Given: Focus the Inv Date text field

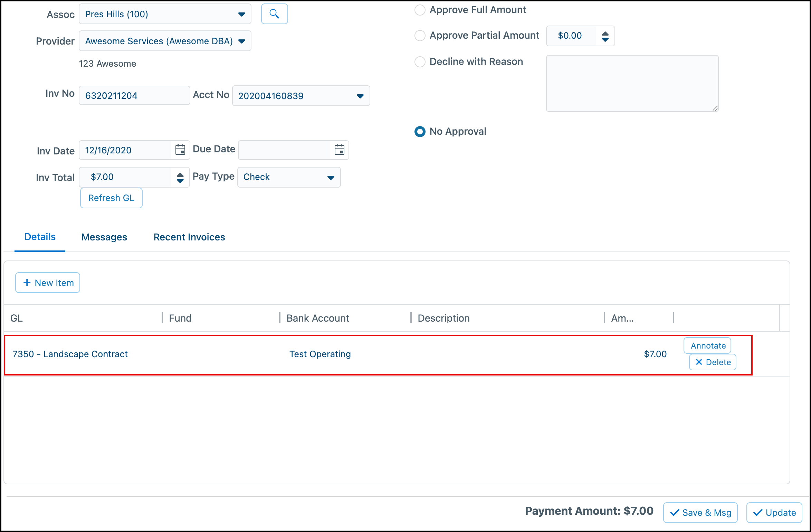Looking at the screenshot, I should 125,150.
